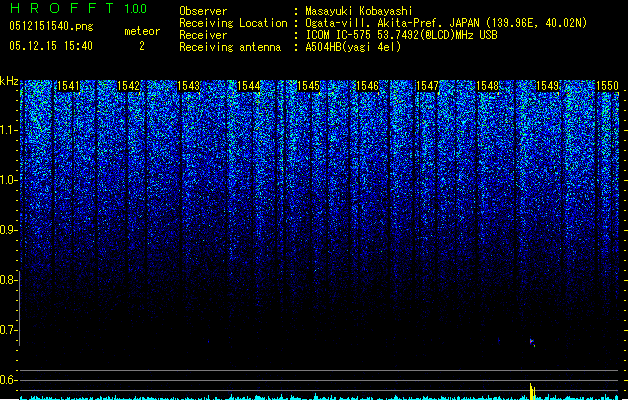Click the yellow signal spike in the level graph

[x=532, y=392]
